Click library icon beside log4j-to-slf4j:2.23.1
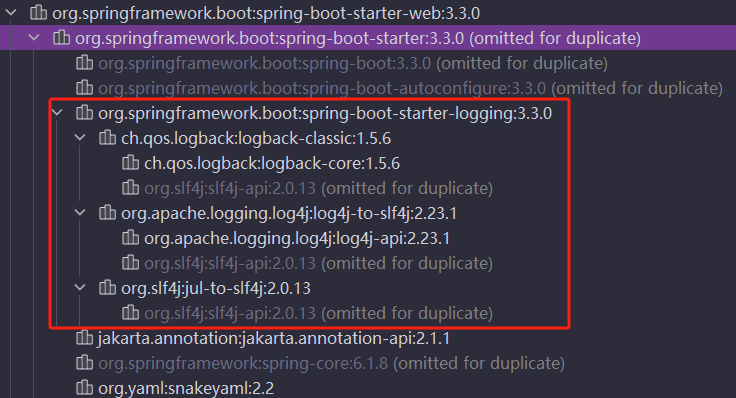This screenshot has width=736, height=398. (x=107, y=213)
